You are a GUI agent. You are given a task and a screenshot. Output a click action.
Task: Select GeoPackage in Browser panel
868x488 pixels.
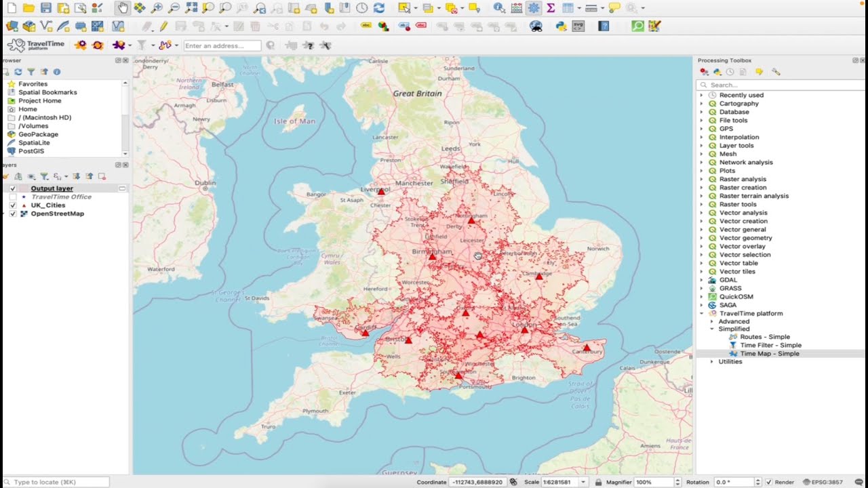[38, 134]
